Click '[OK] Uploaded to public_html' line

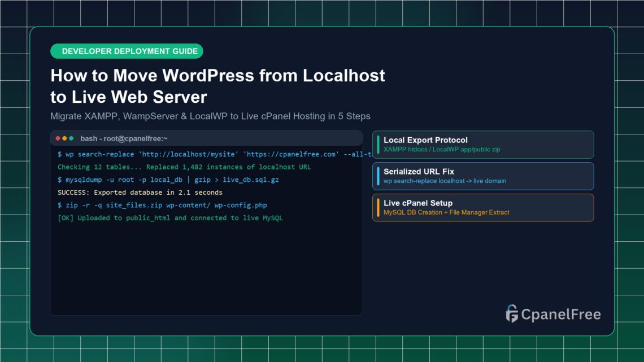click(x=170, y=218)
